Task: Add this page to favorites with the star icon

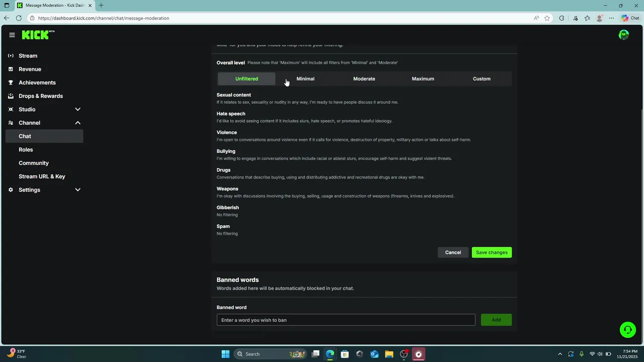Action: click(547, 18)
